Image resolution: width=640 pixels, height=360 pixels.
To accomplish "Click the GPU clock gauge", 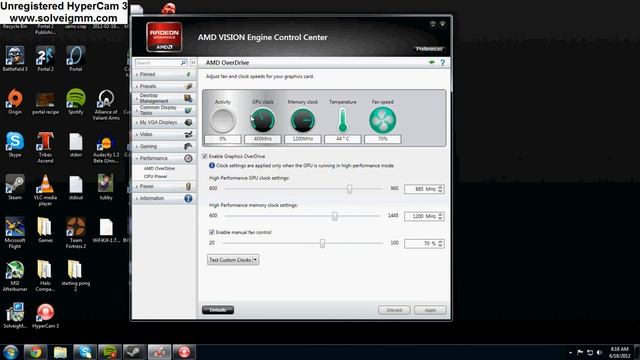I will coord(262,120).
